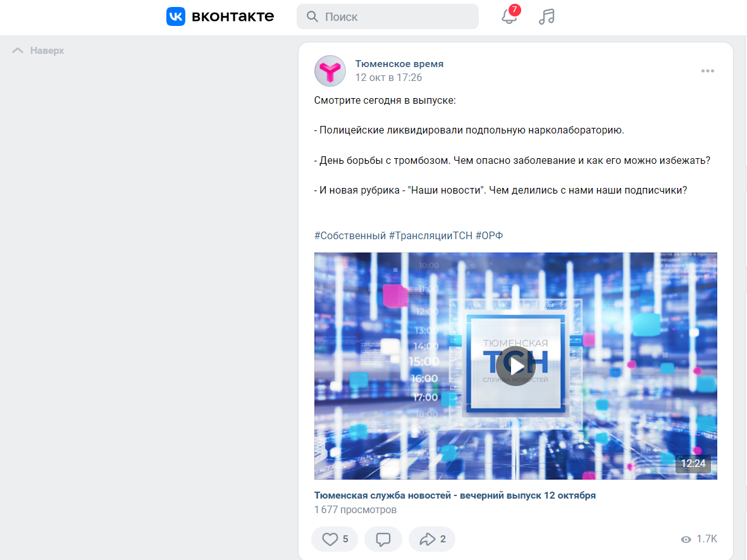Click the magnifier icon in search

(312, 16)
